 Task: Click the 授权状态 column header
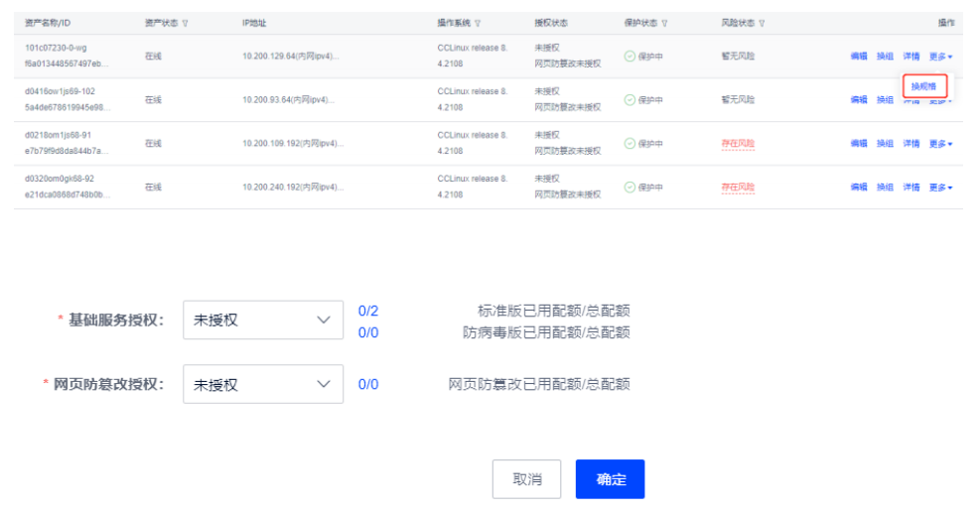551,23
